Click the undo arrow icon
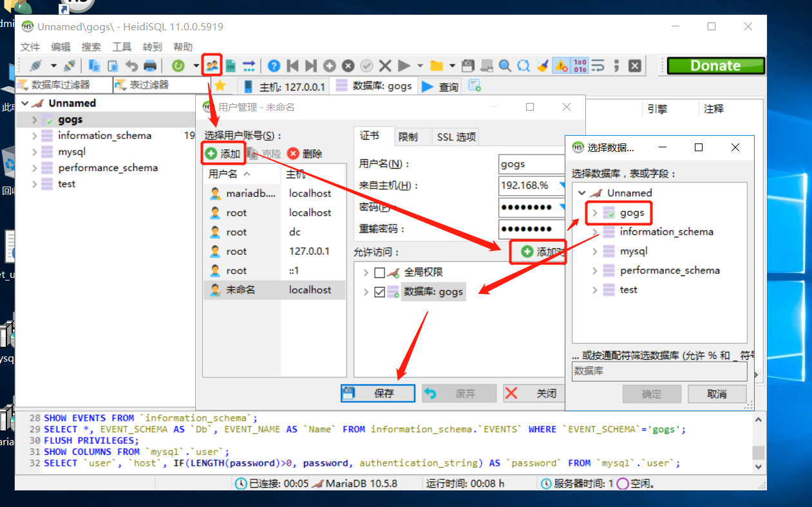 coord(131,65)
